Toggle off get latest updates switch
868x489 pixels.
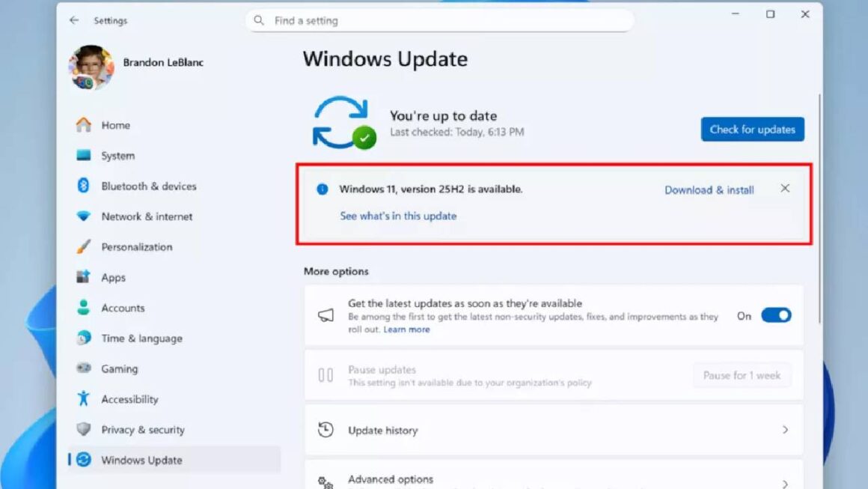(x=776, y=316)
